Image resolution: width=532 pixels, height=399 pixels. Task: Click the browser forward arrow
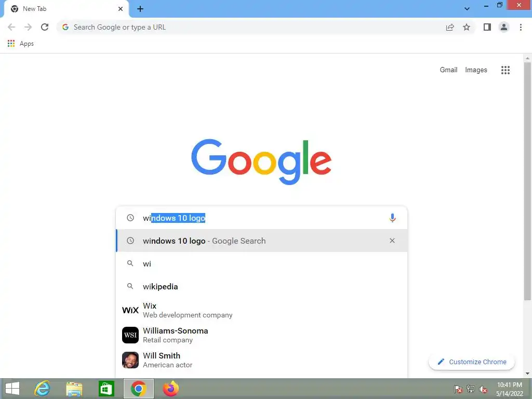coord(28,27)
